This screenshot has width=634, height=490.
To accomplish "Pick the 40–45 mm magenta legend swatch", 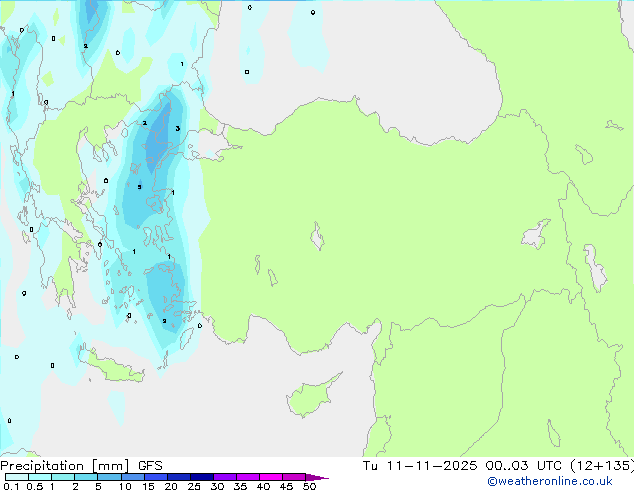I will 271,477.
